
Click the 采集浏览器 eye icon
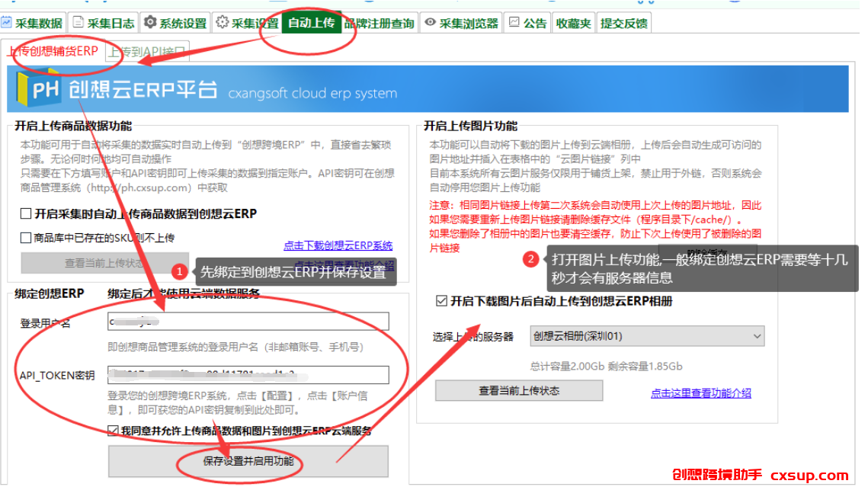pyautogui.click(x=430, y=22)
